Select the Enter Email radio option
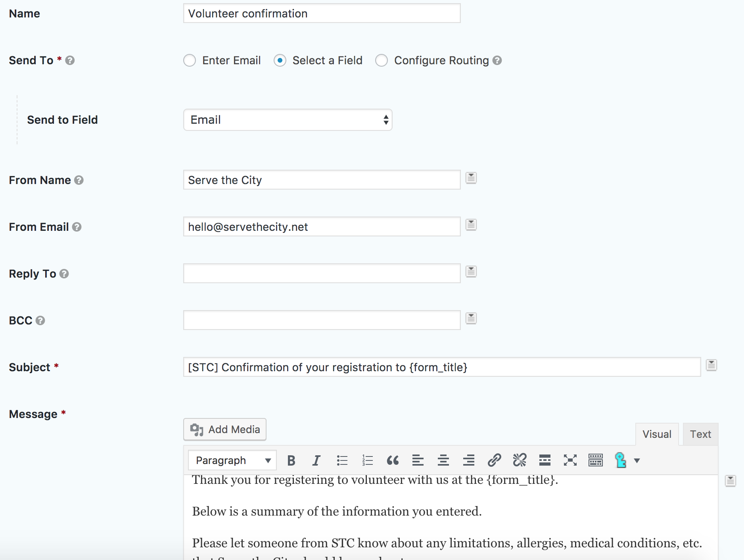The image size is (744, 560). (x=190, y=61)
